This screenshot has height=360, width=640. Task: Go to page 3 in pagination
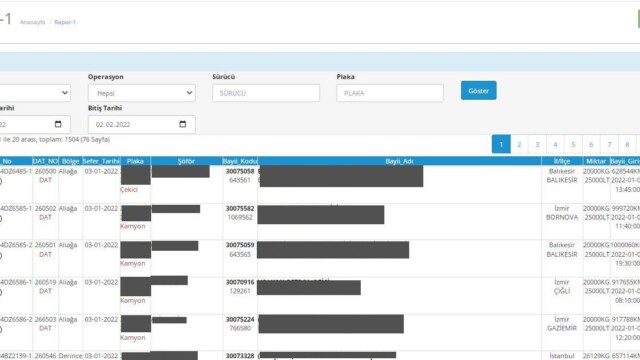(x=537, y=144)
